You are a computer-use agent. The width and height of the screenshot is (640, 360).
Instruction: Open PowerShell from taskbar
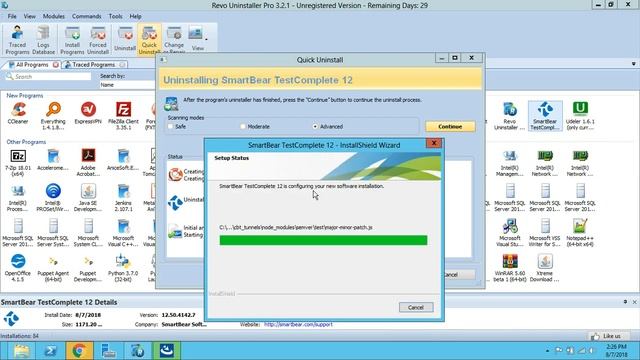point(51,351)
